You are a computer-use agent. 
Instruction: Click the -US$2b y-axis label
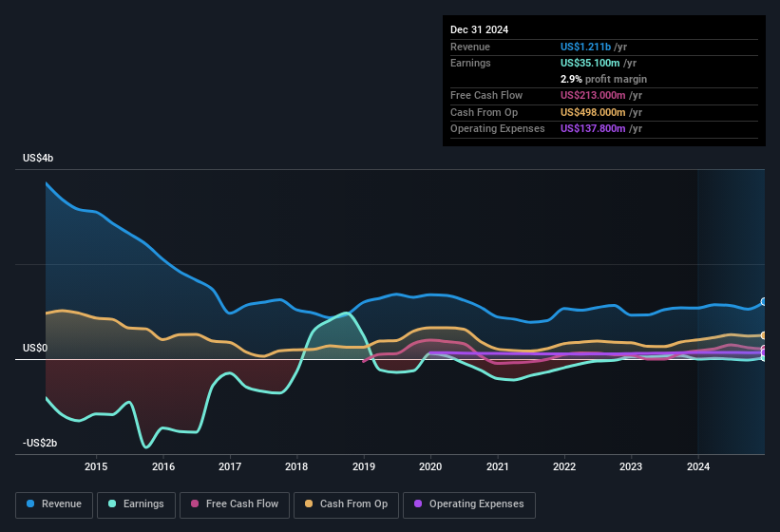coord(40,443)
